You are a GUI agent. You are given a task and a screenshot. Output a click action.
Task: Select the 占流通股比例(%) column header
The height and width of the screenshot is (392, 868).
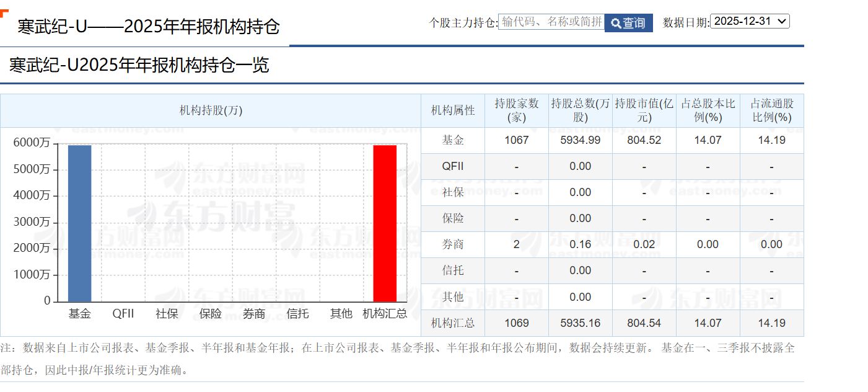pos(772,110)
